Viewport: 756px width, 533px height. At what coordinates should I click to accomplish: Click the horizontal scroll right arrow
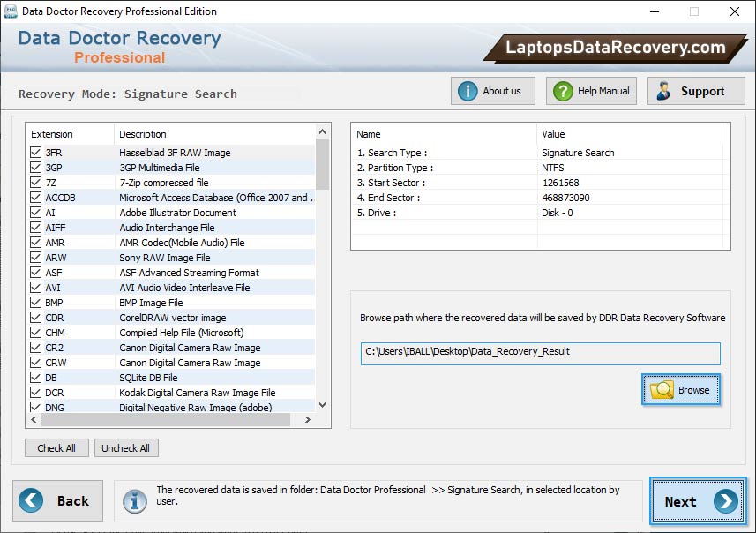308,420
